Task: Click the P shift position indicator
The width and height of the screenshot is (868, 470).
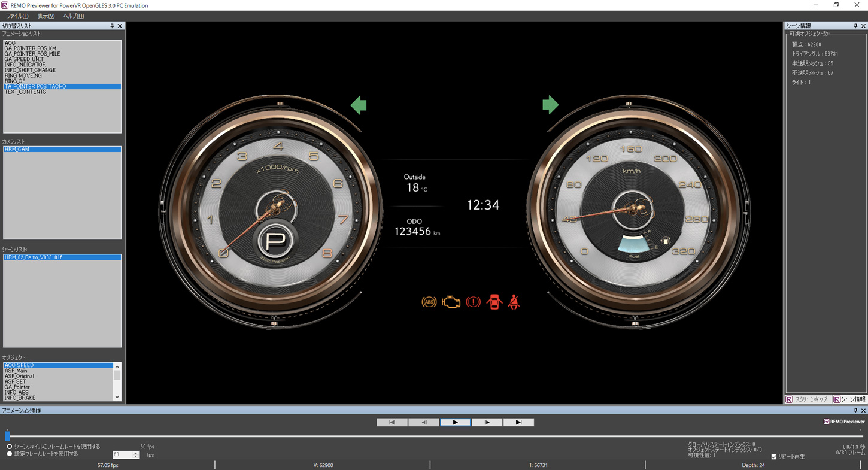Action: (x=275, y=241)
